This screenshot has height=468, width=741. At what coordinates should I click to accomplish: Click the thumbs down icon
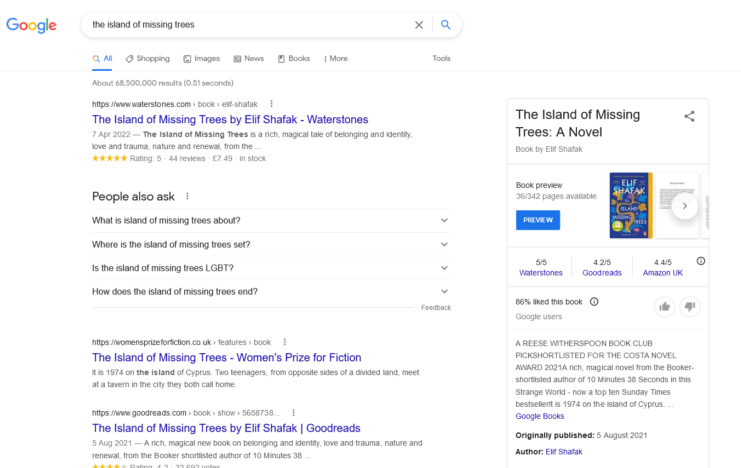690,306
